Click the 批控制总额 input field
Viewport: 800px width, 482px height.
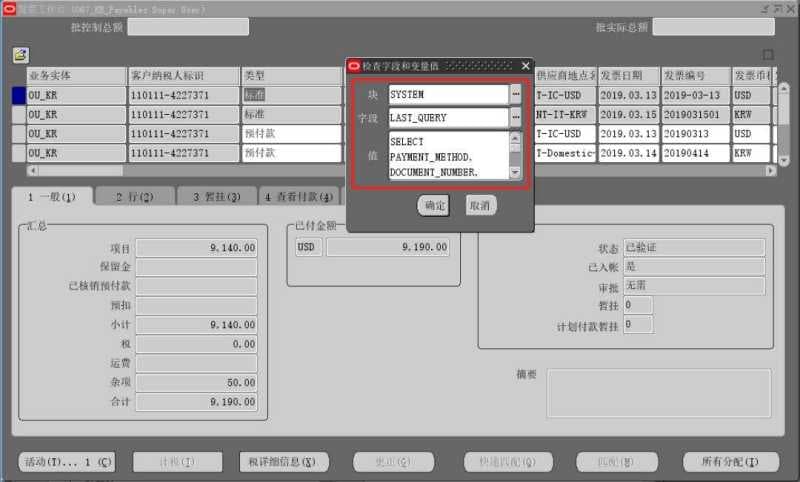tap(188, 27)
